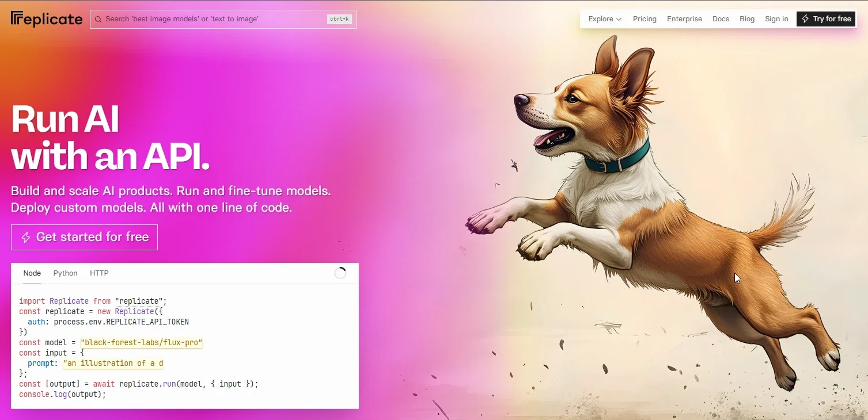Switch to the Python code tab

(65, 273)
